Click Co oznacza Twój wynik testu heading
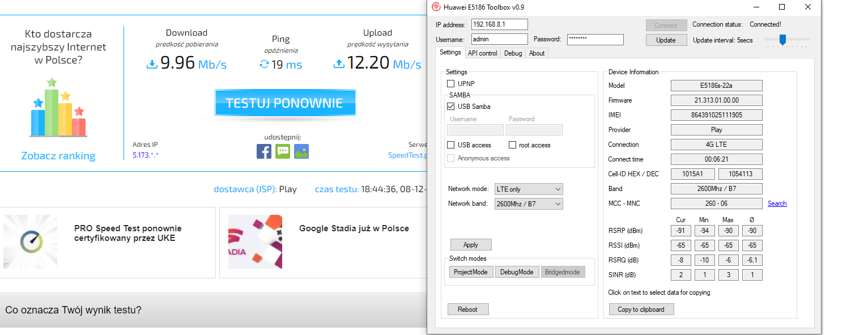 tap(73, 310)
